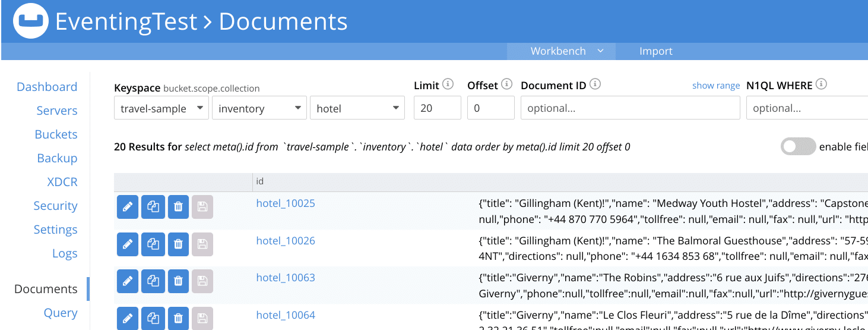Click the info icon next to N1QL WHERE
868x330 pixels.
[821, 84]
